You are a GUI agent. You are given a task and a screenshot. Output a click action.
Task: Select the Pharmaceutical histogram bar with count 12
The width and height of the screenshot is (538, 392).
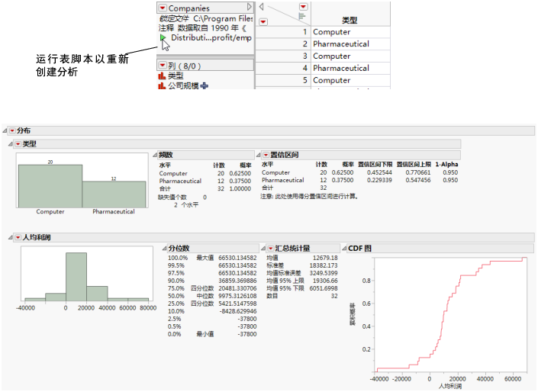114,194
